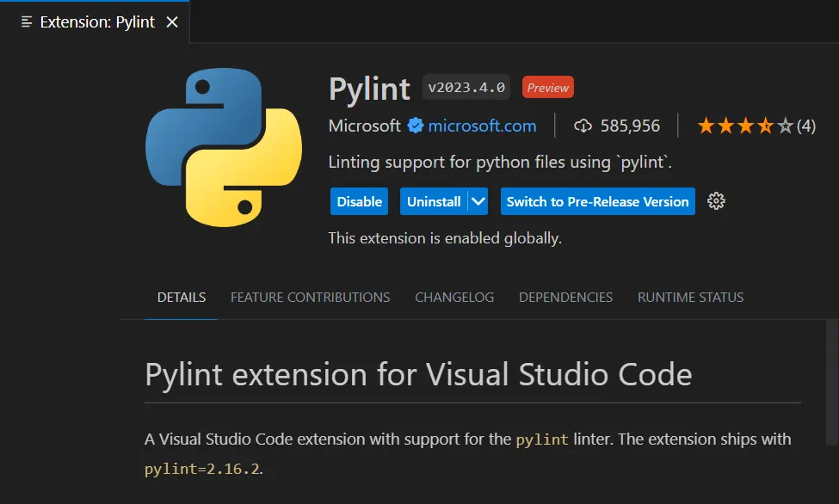839x504 pixels.
Task: Open the Changelog tab
Action: [454, 297]
